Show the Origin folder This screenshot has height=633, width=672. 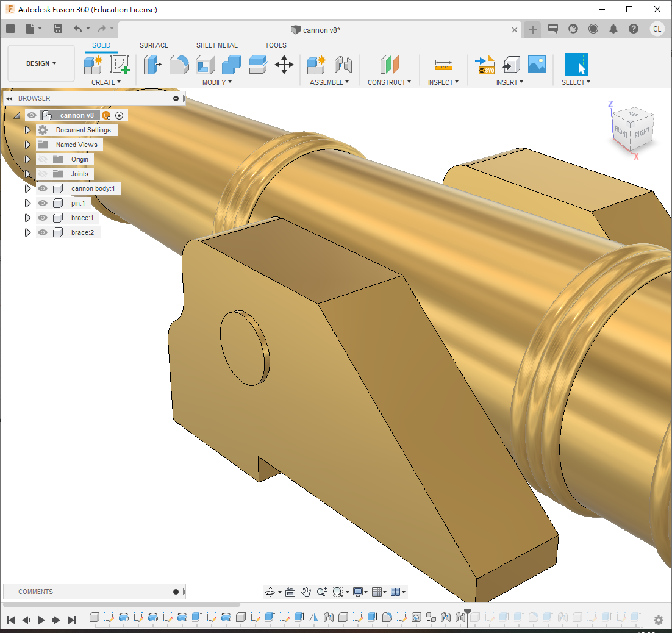click(x=43, y=159)
